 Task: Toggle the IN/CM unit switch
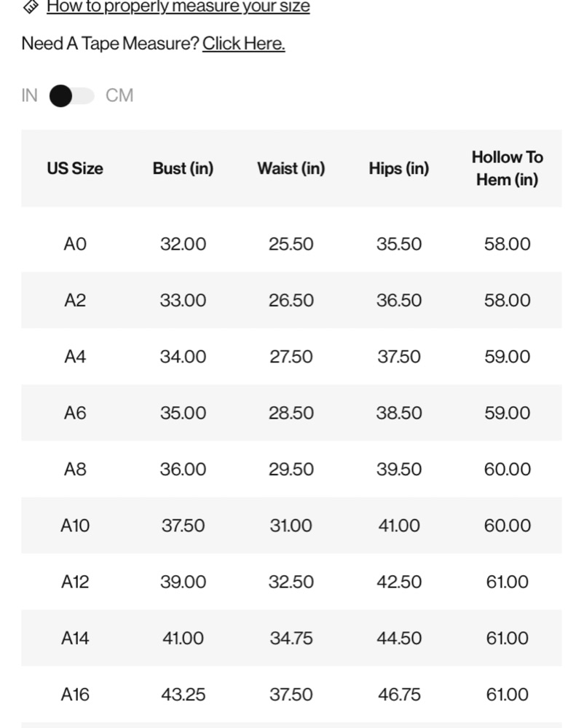pos(72,95)
